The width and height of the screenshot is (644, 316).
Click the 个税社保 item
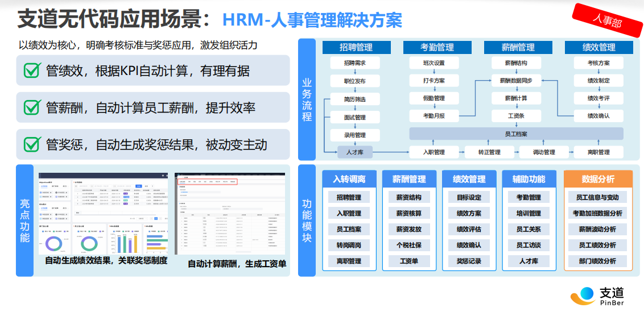click(x=409, y=246)
